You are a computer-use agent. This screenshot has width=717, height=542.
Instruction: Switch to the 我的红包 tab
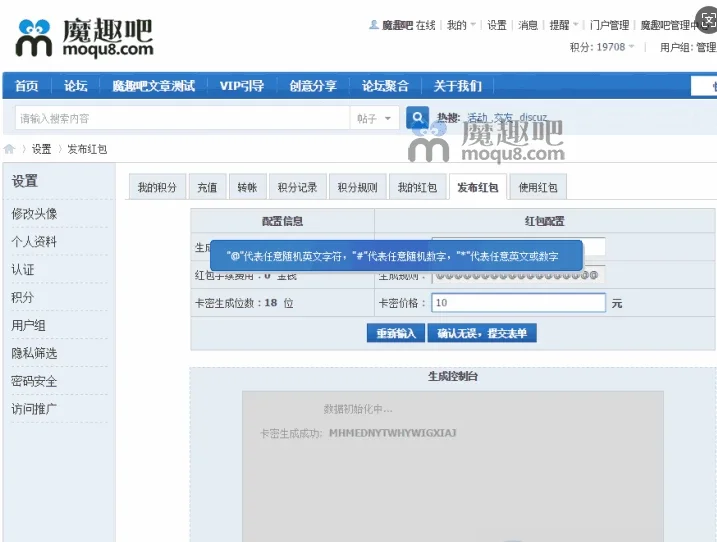417,187
